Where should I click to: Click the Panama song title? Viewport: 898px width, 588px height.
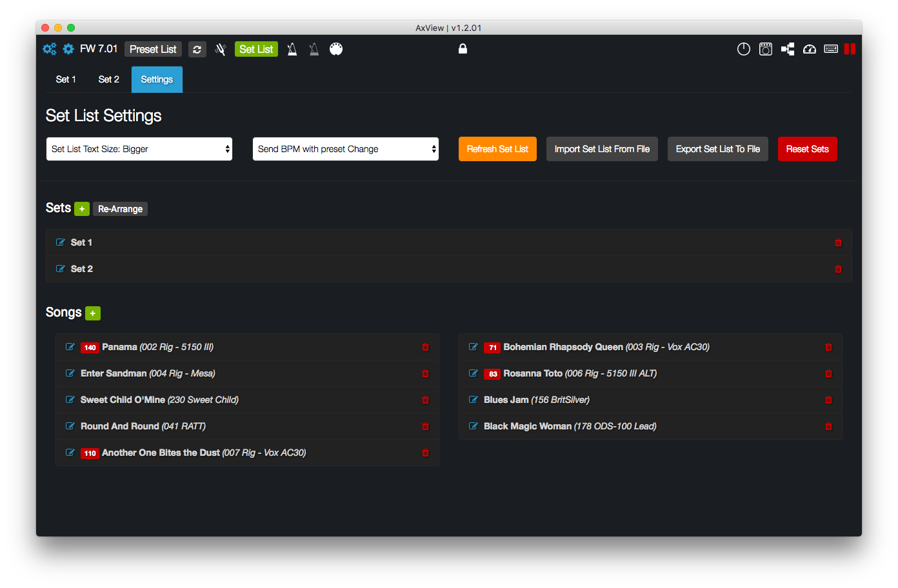pos(119,347)
